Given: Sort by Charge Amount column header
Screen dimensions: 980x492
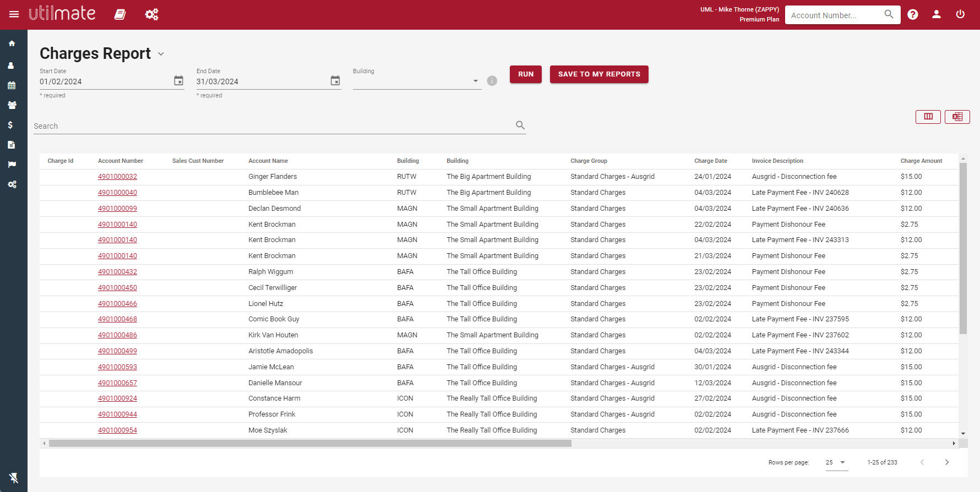Looking at the screenshot, I should pos(921,161).
